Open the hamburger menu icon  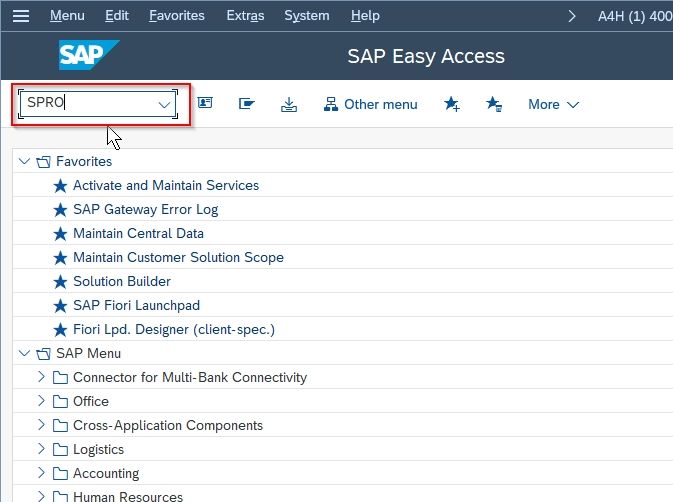click(x=21, y=16)
